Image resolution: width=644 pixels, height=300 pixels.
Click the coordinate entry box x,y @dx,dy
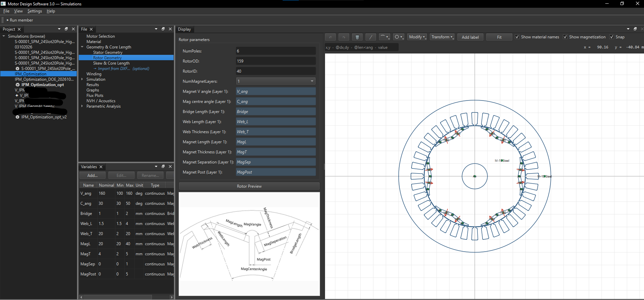coord(362,47)
